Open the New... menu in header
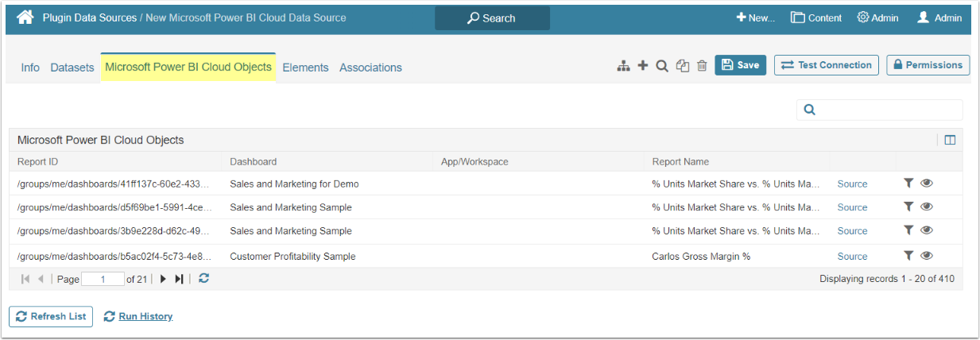This screenshot has width=980, height=340. [x=755, y=17]
